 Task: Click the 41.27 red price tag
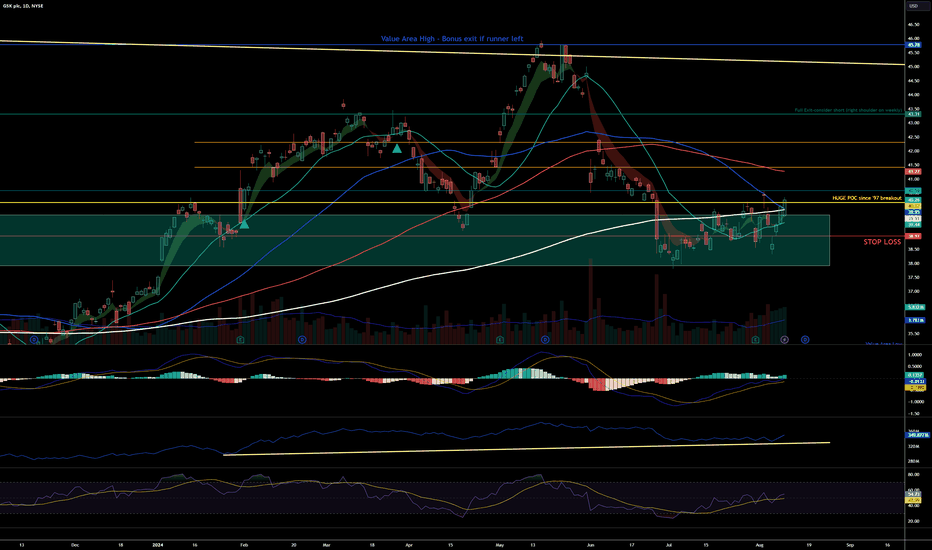[913, 171]
